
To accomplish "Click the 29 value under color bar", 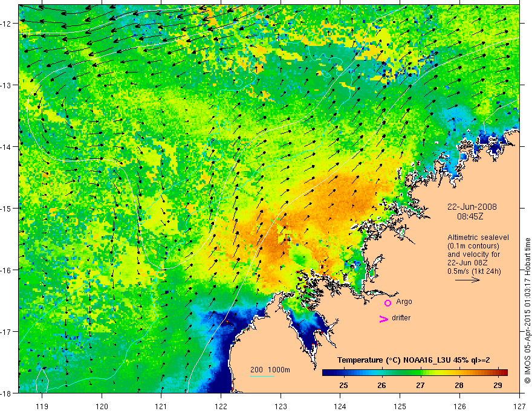I will (x=498, y=385).
